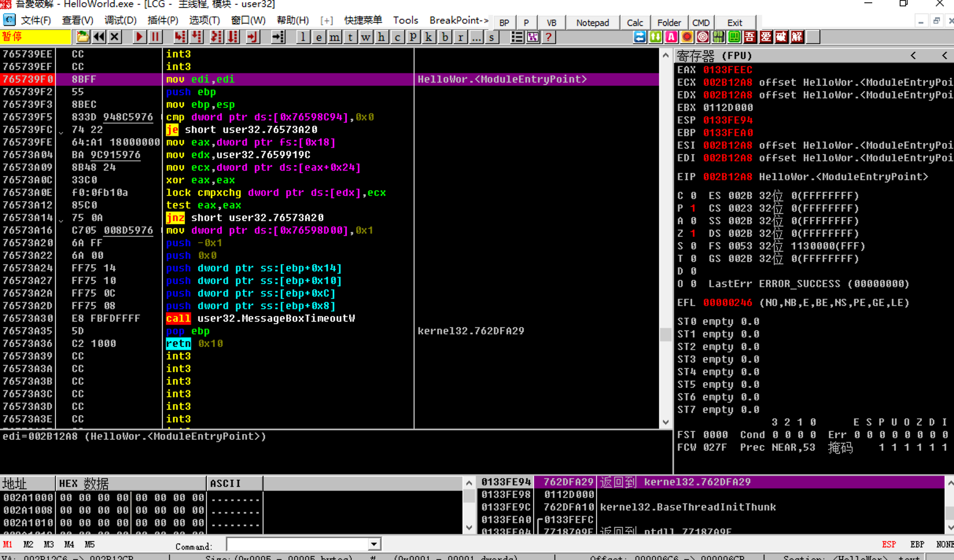This screenshot has width=954, height=560.
Task: Click the green up-down arrows plugin icon
Action: click(656, 37)
